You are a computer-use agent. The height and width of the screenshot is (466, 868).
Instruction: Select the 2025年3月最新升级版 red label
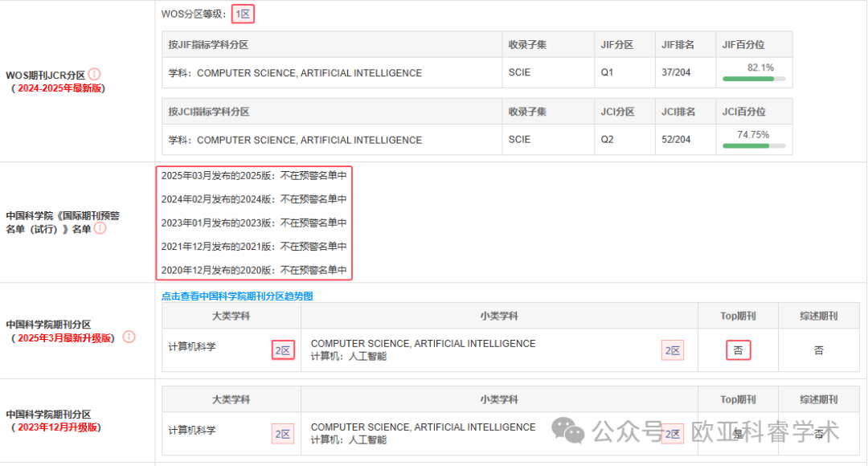64,338
